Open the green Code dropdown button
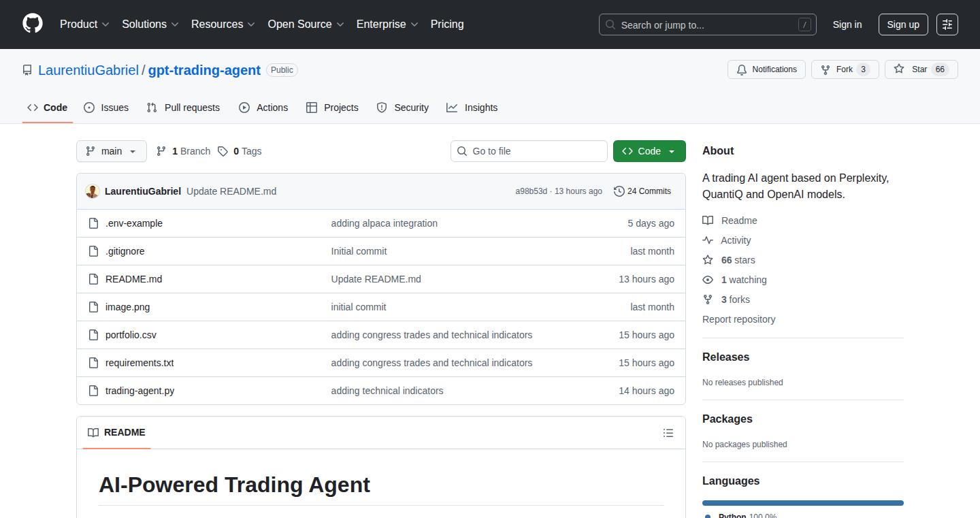 (649, 151)
